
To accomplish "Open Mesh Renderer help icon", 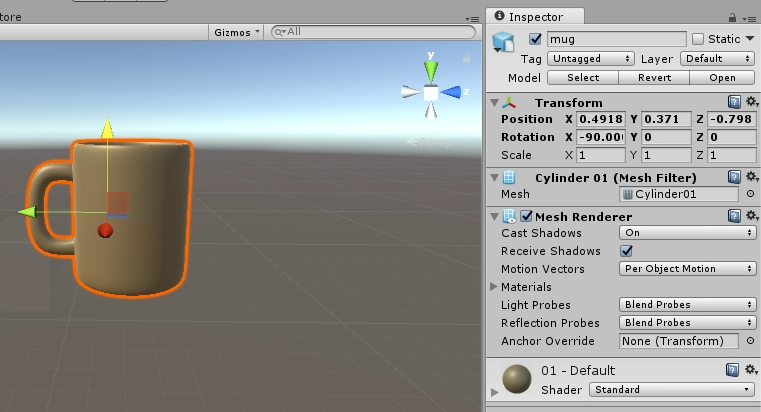I will click(x=734, y=216).
